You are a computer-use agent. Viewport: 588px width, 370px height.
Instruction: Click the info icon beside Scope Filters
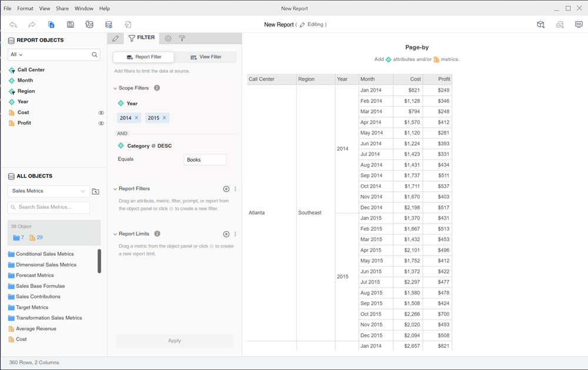click(157, 88)
